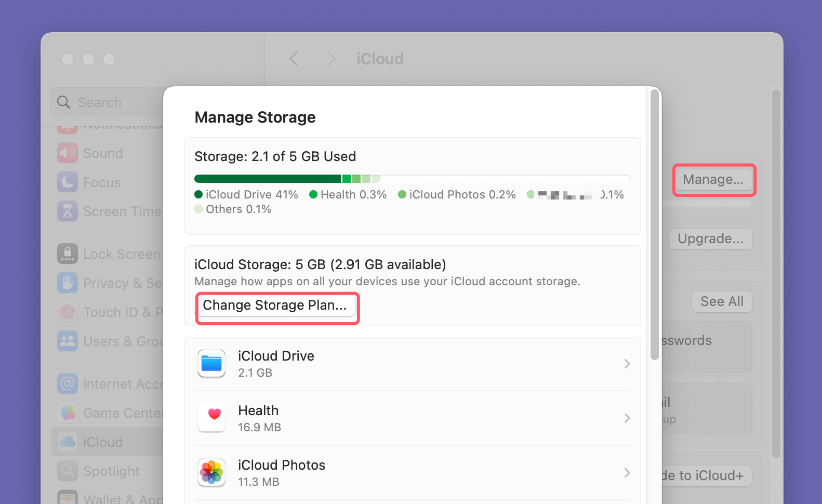The width and height of the screenshot is (822, 504).
Task: Expand iCloud Drive storage details
Action: 627,363
